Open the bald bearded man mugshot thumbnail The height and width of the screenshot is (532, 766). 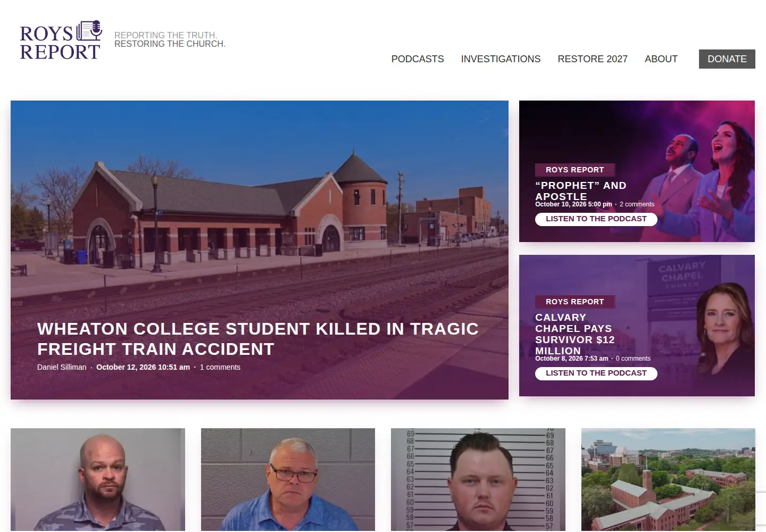coord(98,479)
